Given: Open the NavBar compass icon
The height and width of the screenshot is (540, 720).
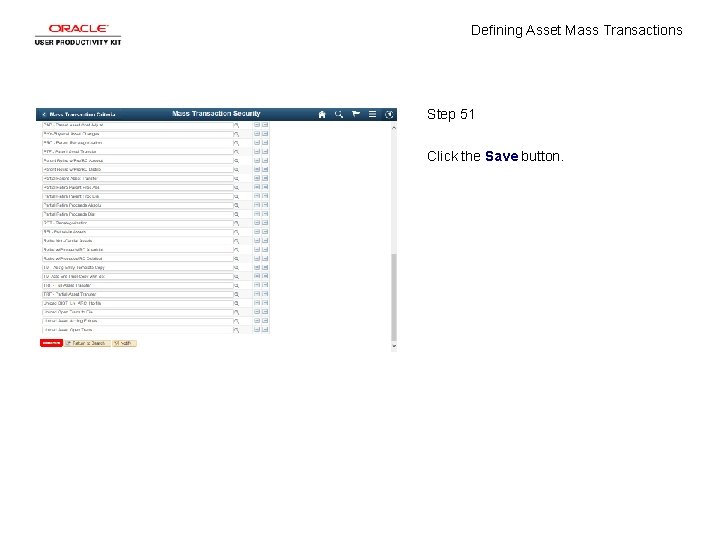Looking at the screenshot, I should 389,114.
